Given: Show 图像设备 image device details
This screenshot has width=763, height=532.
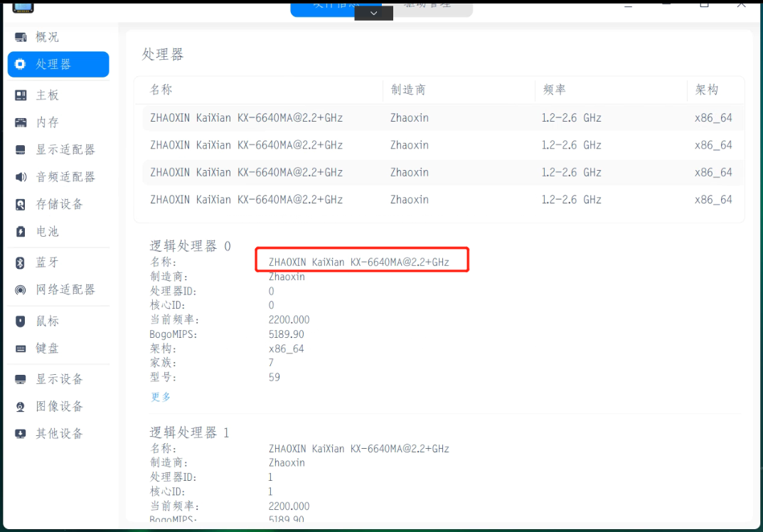Looking at the screenshot, I should (58, 406).
